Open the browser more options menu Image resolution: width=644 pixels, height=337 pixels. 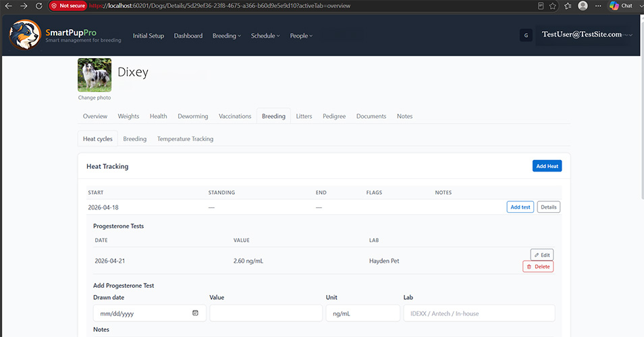[598, 6]
